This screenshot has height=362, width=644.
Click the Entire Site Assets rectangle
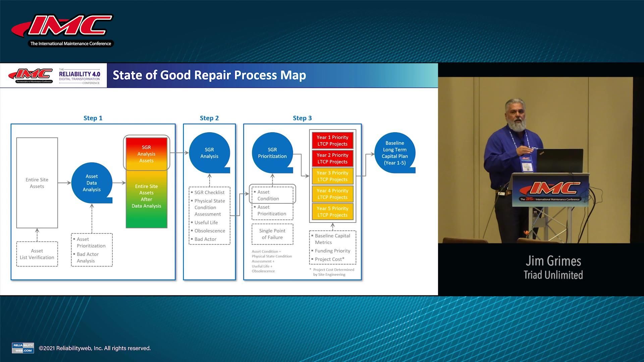tap(37, 183)
